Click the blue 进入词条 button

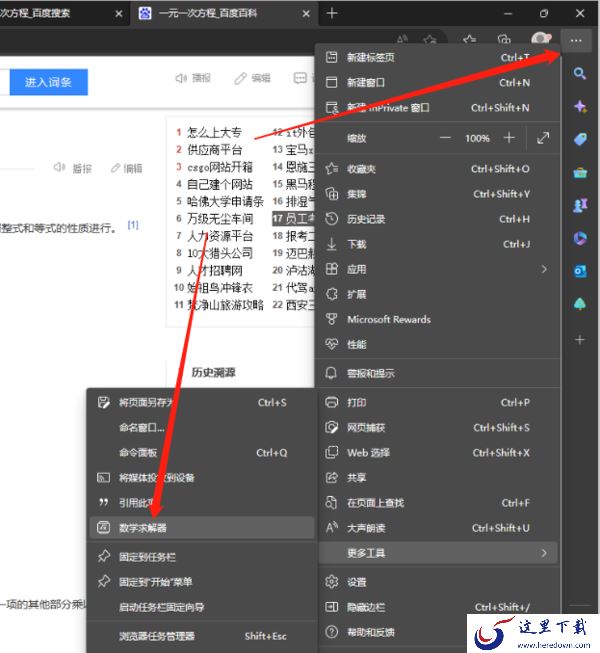(48, 82)
